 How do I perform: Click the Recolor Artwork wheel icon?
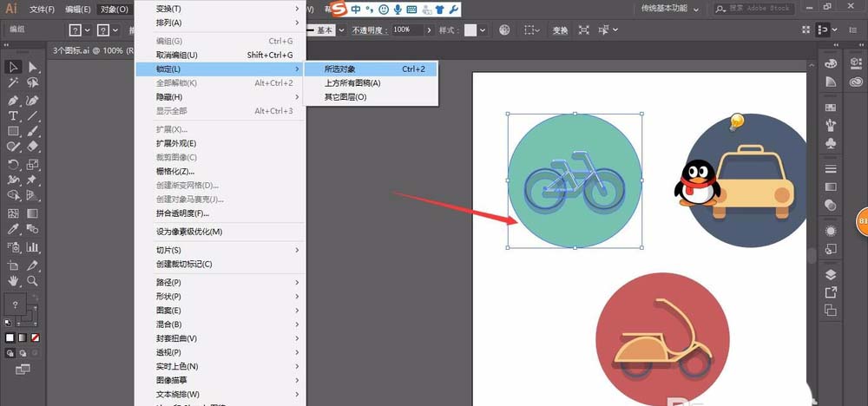[x=504, y=30]
